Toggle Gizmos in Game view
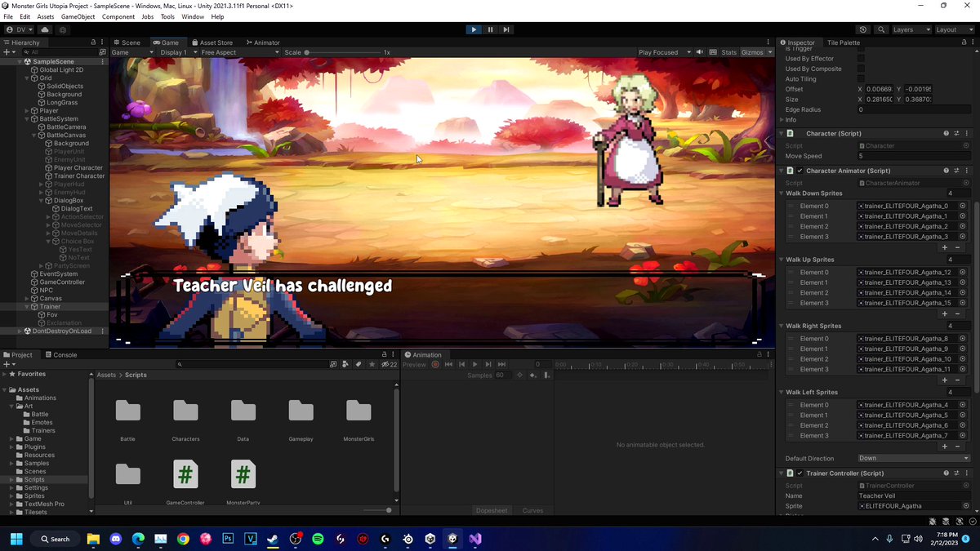Image resolution: width=980 pixels, height=551 pixels. pyautogui.click(x=751, y=52)
